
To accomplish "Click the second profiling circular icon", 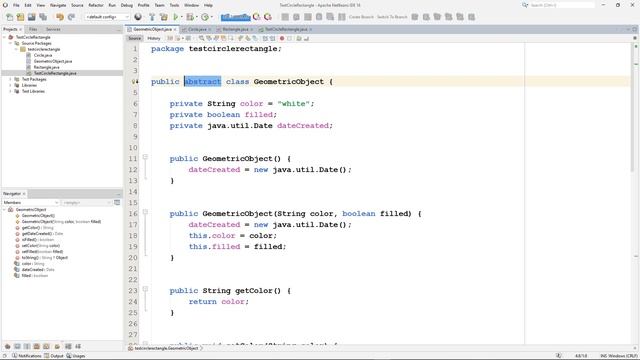I will pos(268,17).
